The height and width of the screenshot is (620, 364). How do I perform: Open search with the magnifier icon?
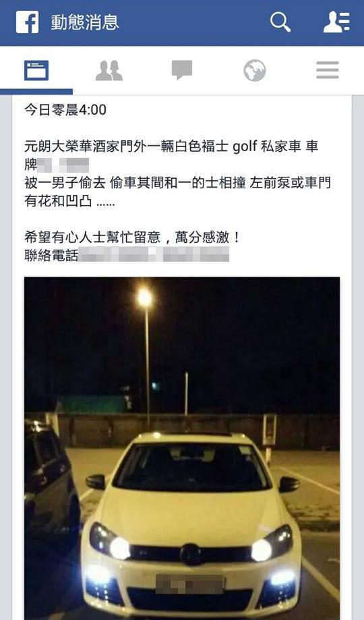(x=280, y=22)
